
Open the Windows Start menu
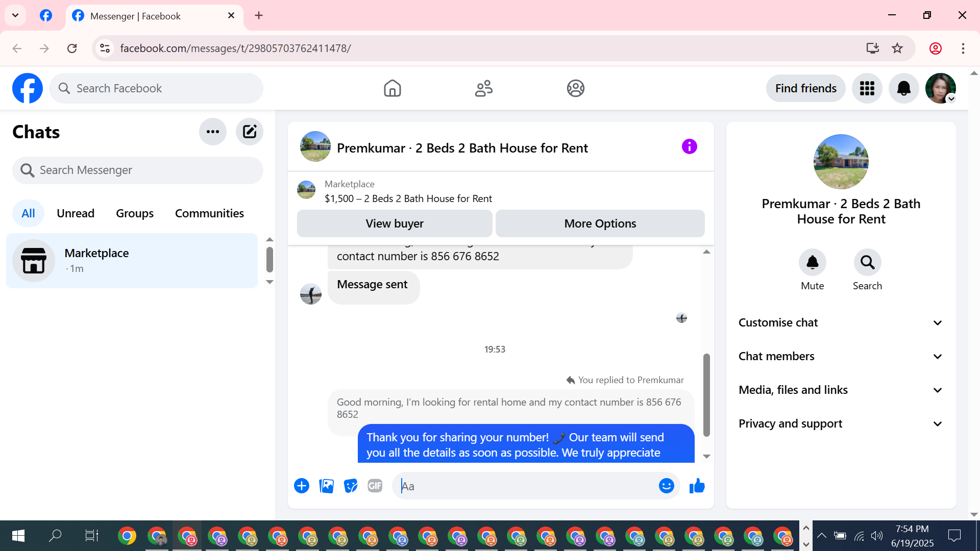point(18,535)
